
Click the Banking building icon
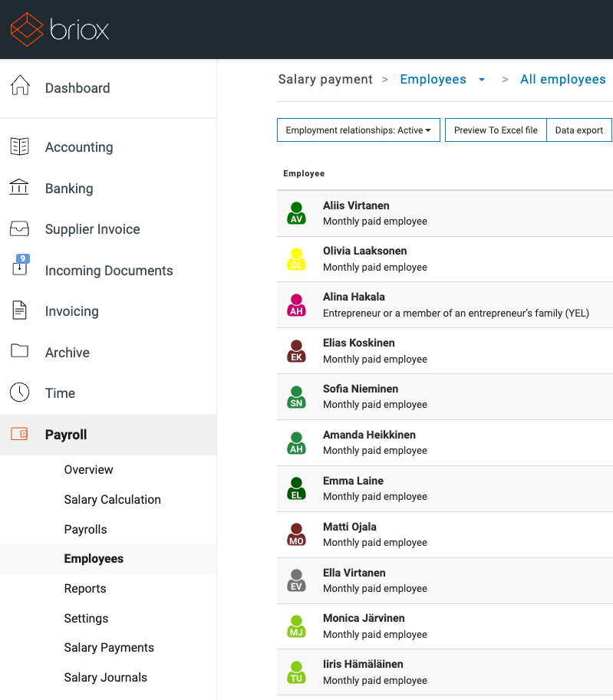[x=20, y=188]
